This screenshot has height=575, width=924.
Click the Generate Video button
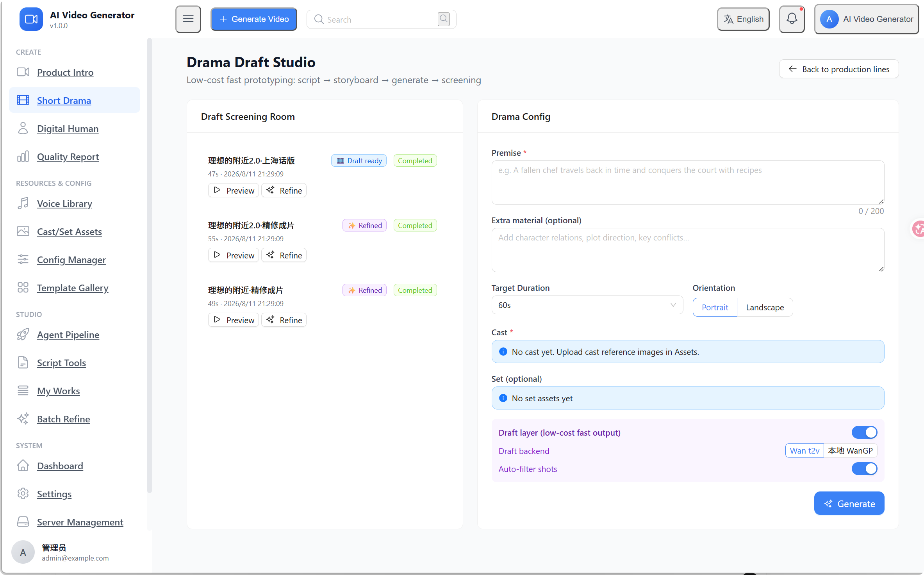click(x=254, y=19)
